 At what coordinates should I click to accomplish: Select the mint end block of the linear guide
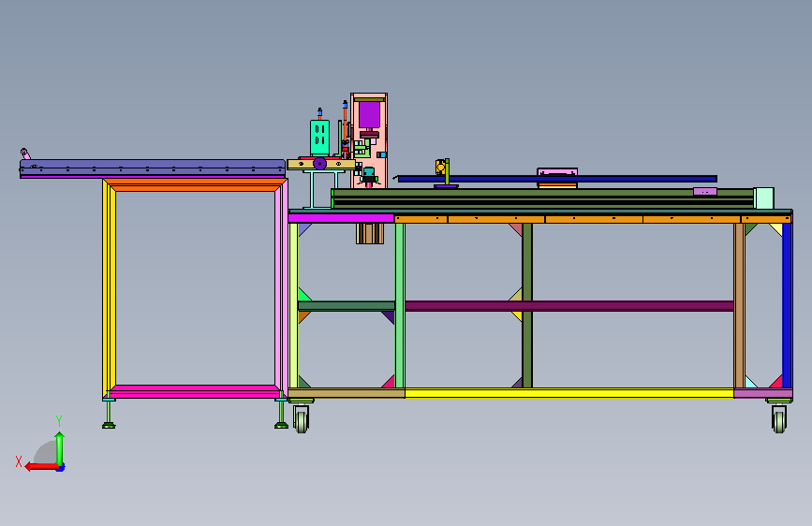click(x=764, y=198)
